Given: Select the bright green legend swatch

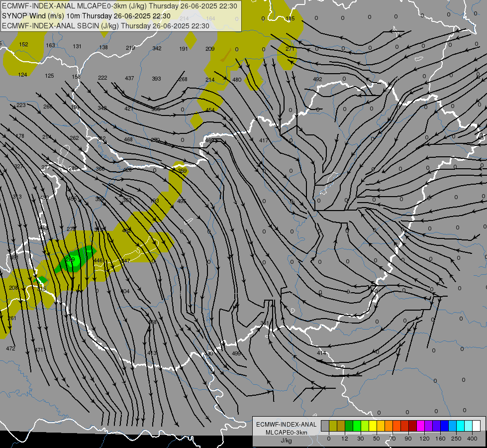Looking at the screenshot, I should click(x=357, y=426).
